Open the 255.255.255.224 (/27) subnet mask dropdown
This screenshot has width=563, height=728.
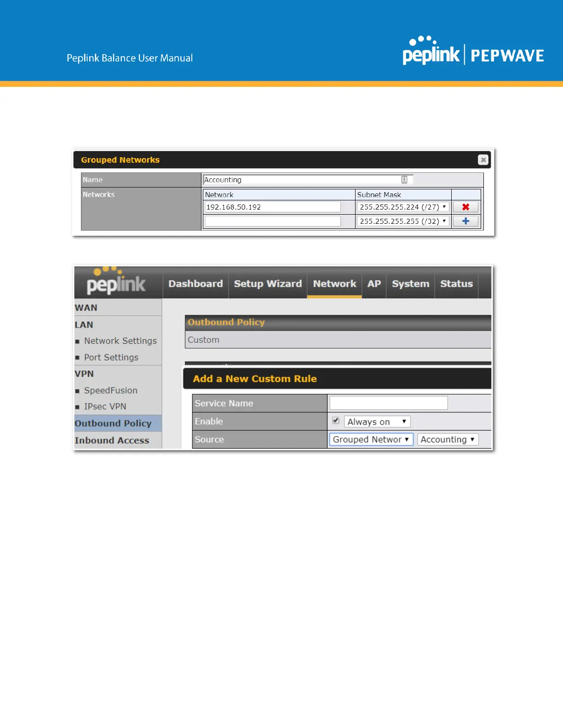click(402, 207)
